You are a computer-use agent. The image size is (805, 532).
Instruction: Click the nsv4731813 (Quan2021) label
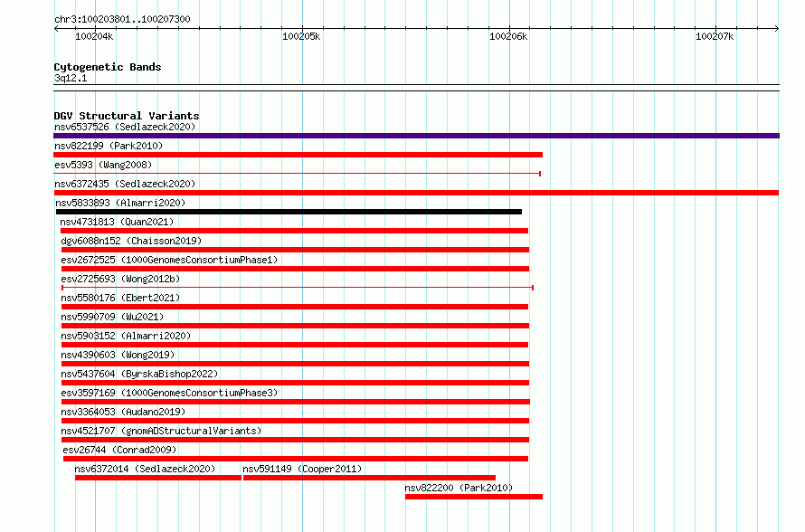tap(117, 222)
